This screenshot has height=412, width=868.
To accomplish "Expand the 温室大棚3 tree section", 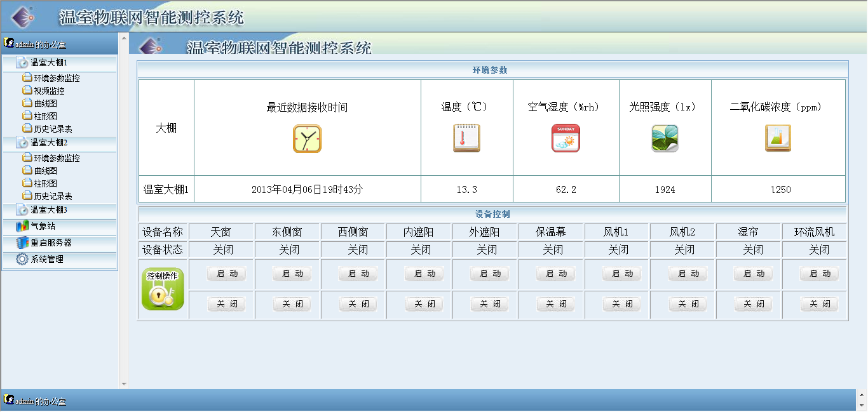I will (x=48, y=210).
